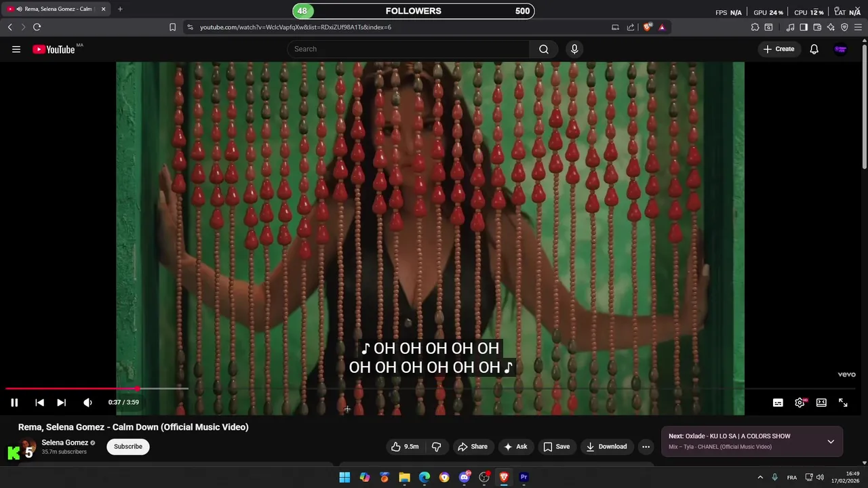This screenshot has height=488, width=868.
Task: Click the page vertical scrollbar
Action: [x=865, y=105]
